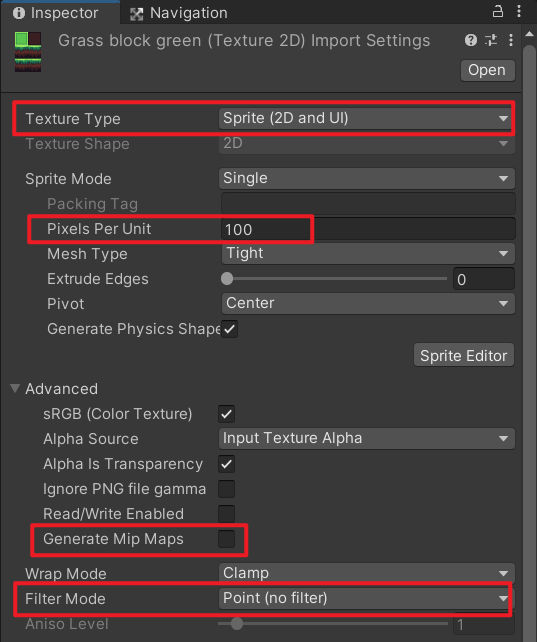Click the Texture Type label
The width and height of the screenshot is (537, 642).
tap(73, 119)
